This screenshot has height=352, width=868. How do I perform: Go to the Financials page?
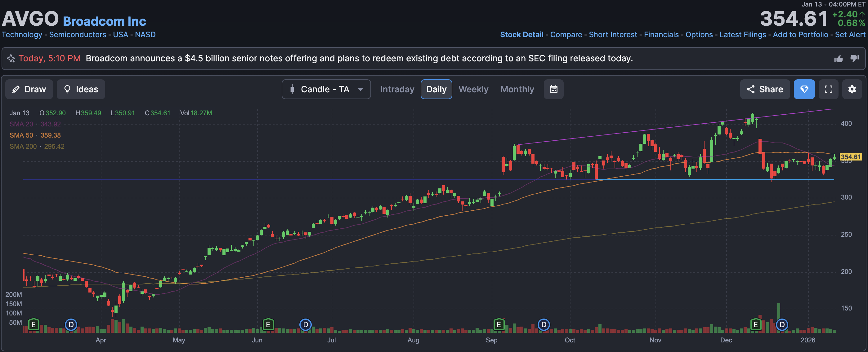coord(661,35)
